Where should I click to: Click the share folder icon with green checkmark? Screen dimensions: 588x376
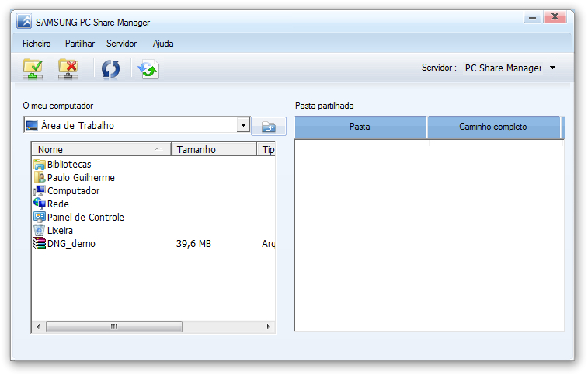tap(33, 68)
